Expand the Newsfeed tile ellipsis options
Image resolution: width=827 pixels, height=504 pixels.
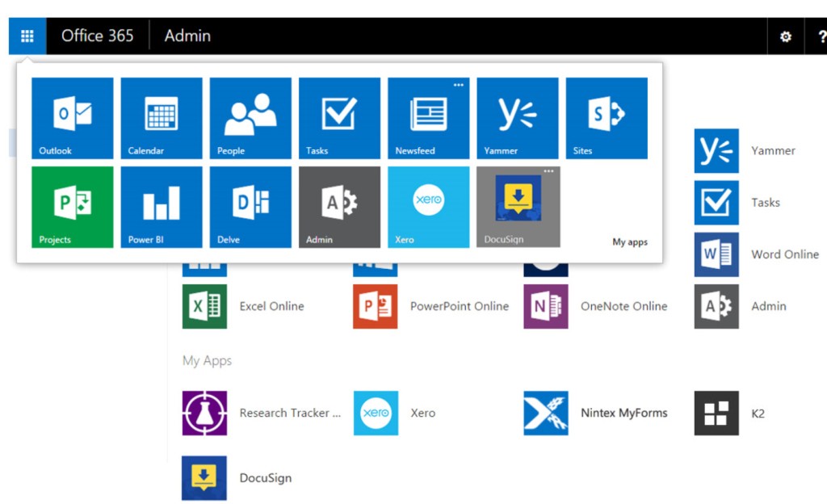459,85
